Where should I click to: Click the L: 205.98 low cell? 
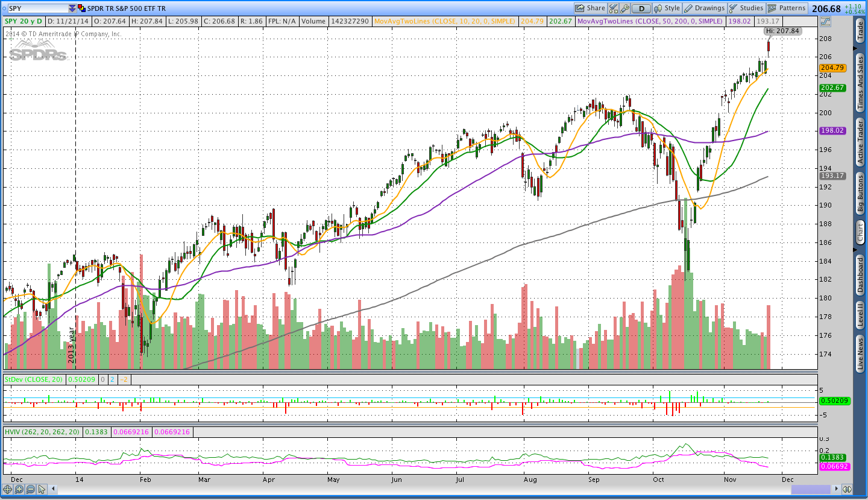coord(183,21)
